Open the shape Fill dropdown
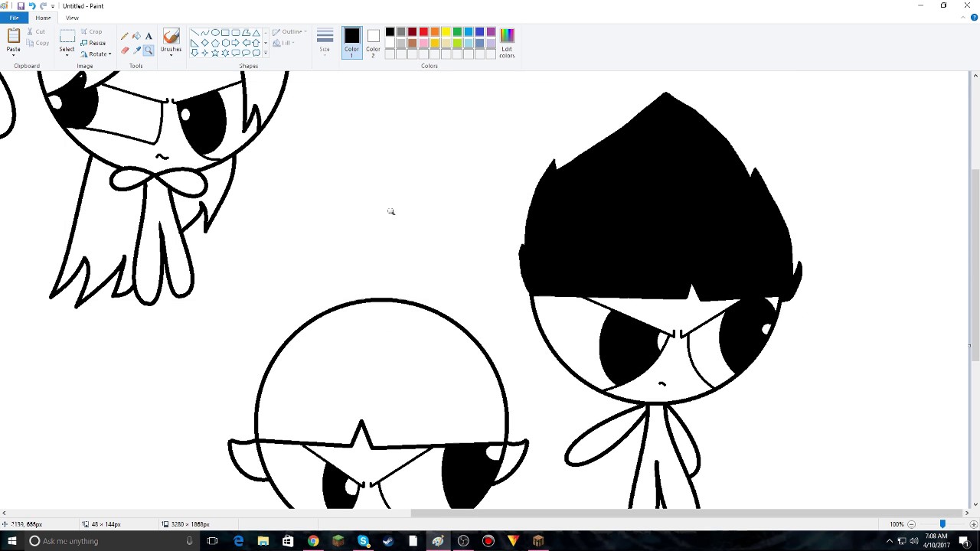 pyautogui.click(x=284, y=43)
